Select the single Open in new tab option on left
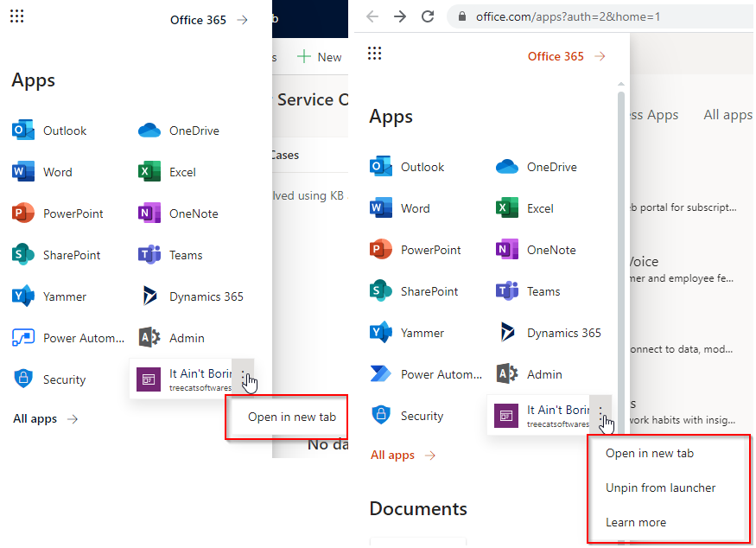The height and width of the screenshot is (548, 756). (x=292, y=417)
